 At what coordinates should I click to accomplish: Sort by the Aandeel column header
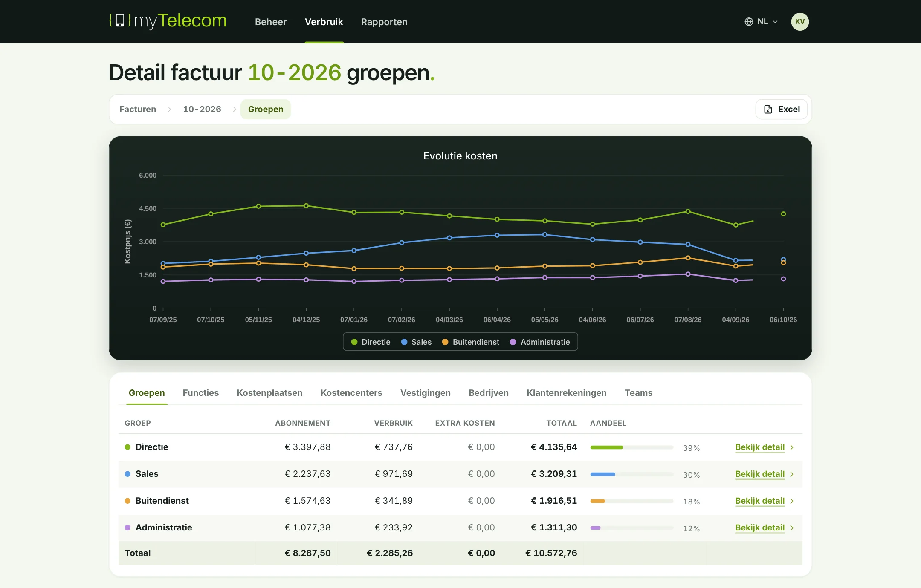coord(608,423)
